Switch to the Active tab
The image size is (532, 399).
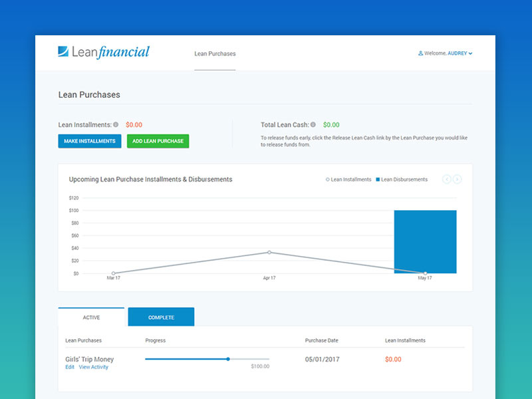91,317
